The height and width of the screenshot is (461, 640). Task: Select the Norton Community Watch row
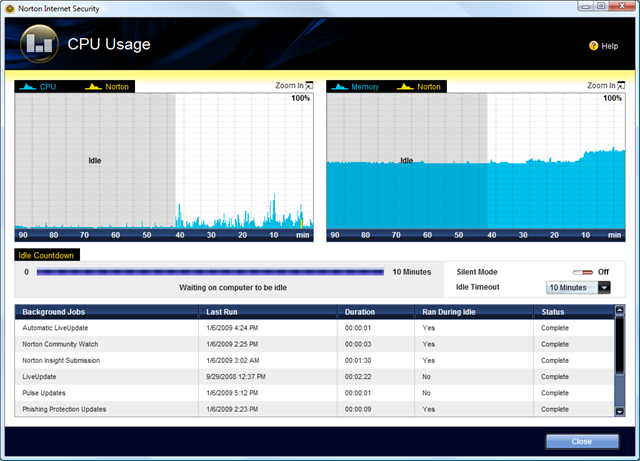[x=314, y=344]
